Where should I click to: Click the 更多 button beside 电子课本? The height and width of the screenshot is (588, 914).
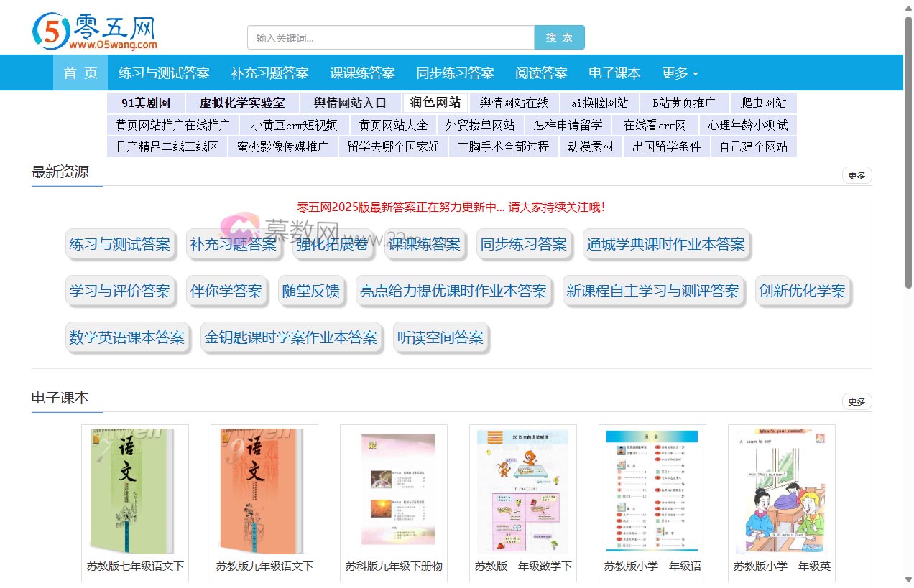tap(857, 401)
